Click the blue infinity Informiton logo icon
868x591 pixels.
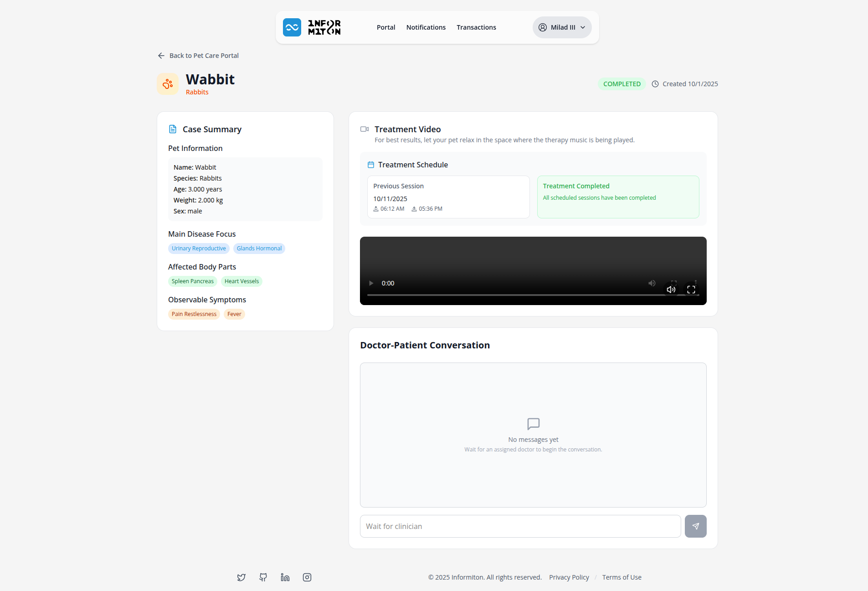292,27
